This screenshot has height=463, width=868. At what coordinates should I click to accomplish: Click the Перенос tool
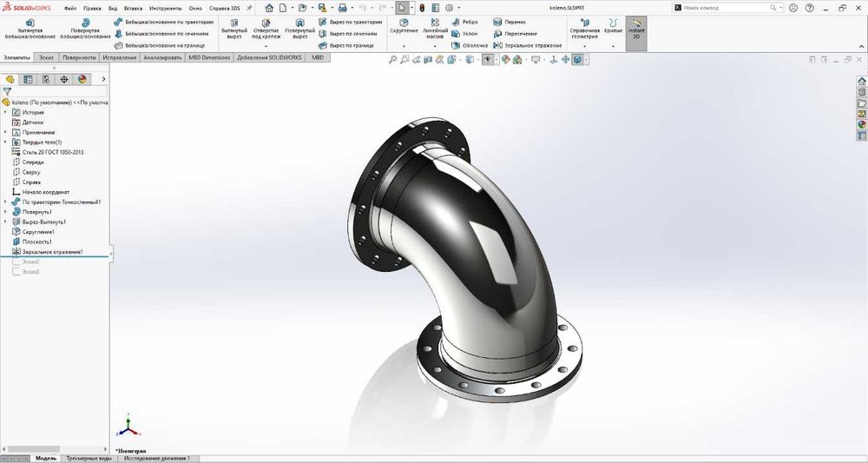coord(510,23)
